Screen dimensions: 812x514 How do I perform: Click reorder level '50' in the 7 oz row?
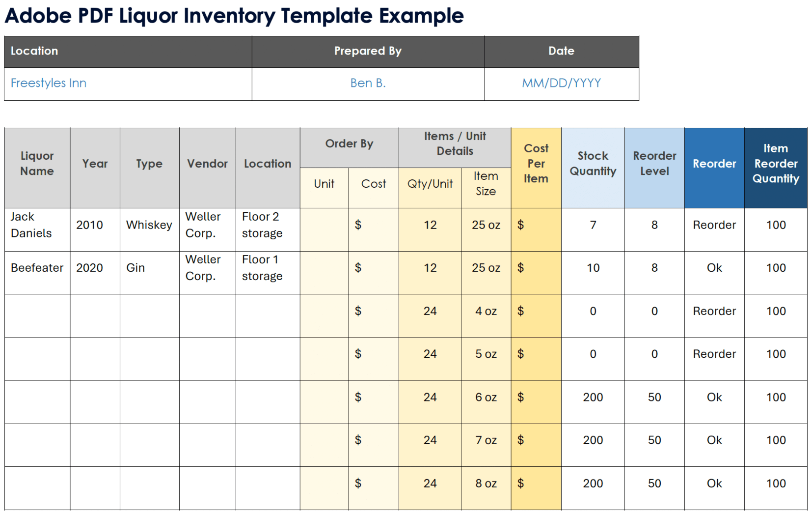(x=654, y=445)
